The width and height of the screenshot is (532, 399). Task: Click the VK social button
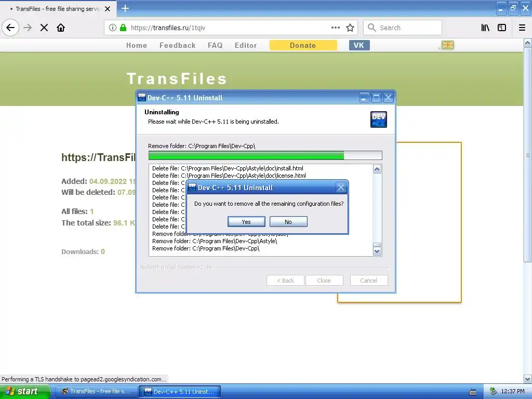tap(360, 46)
